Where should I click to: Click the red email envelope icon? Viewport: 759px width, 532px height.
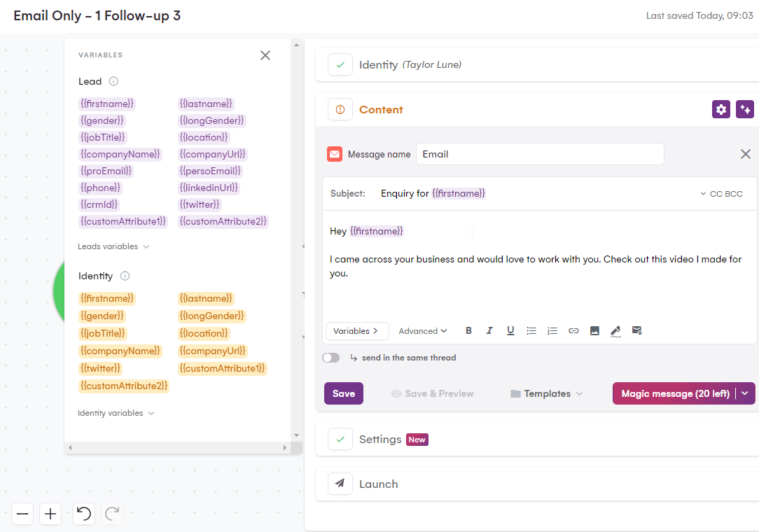(x=335, y=154)
